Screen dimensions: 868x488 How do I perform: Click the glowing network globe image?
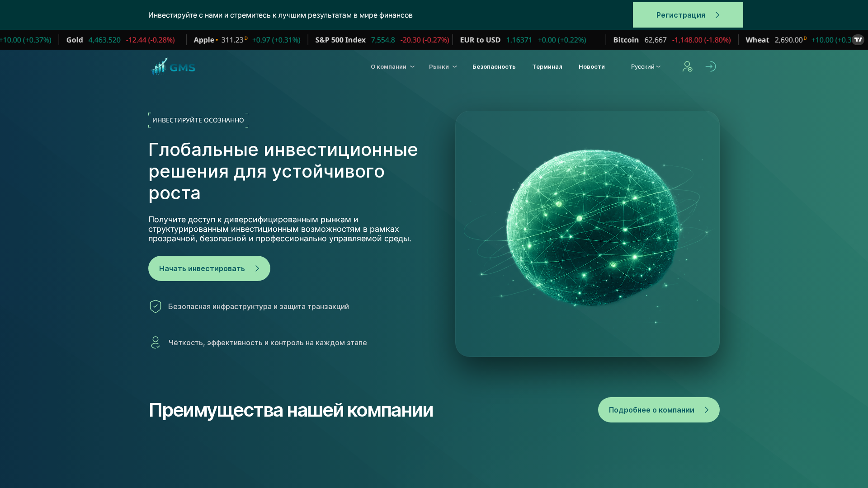coord(587,234)
